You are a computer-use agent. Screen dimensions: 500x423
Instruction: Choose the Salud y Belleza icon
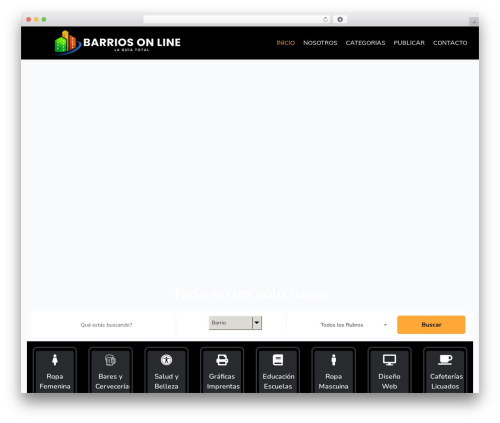click(x=166, y=360)
